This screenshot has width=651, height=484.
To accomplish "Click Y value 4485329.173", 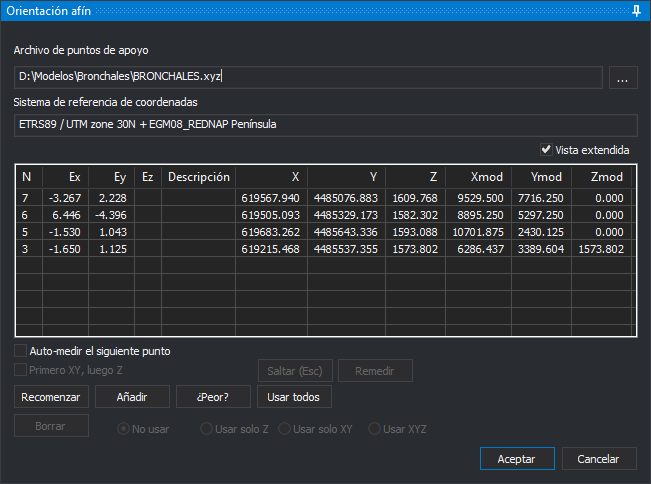I will coord(346,215).
